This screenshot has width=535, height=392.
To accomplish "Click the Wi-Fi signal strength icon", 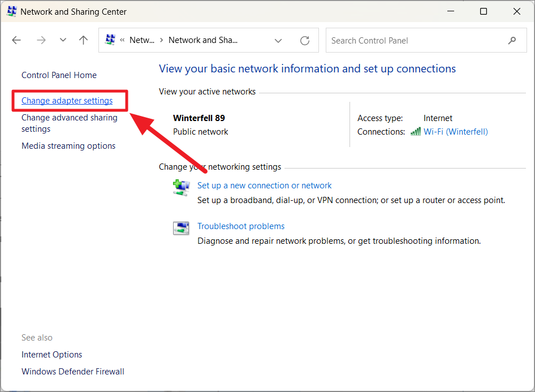I will point(416,131).
